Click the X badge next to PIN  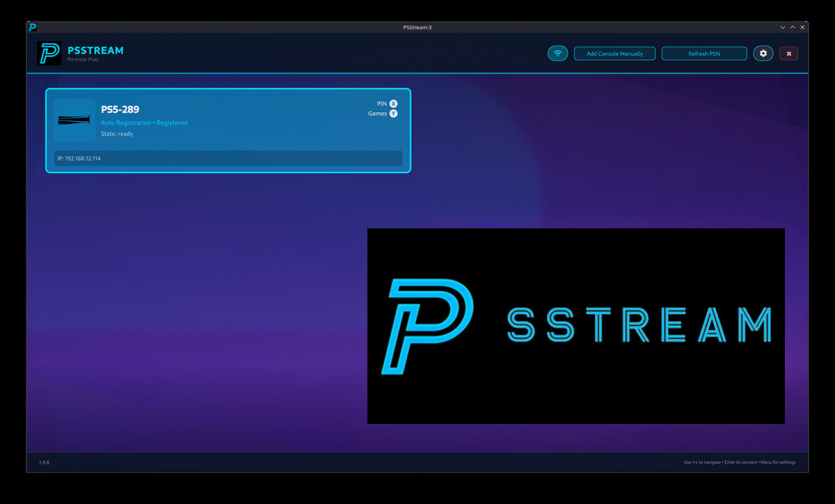(x=393, y=104)
